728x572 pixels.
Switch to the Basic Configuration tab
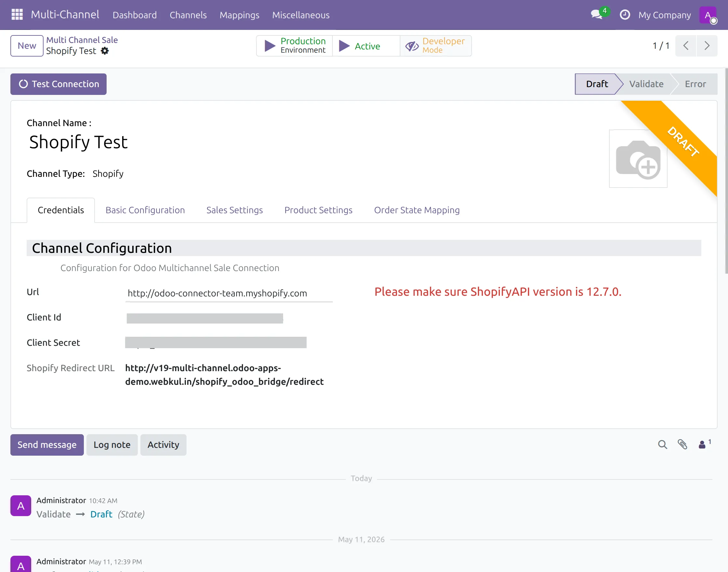point(145,210)
